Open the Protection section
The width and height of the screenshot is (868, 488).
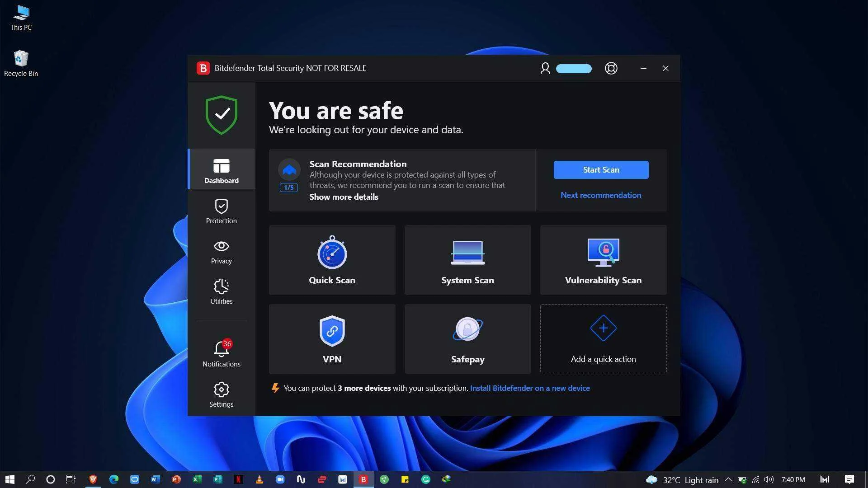[x=222, y=211]
